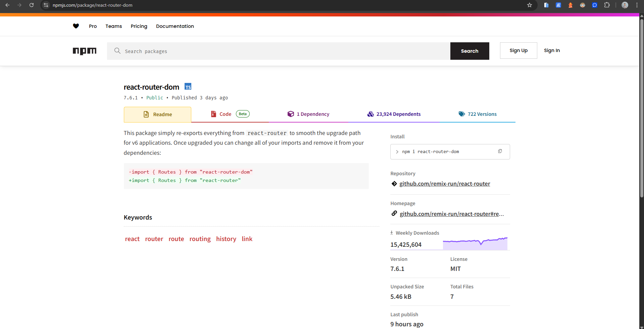
Task: Click the first blue extension icon
Action: tap(546, 5)
